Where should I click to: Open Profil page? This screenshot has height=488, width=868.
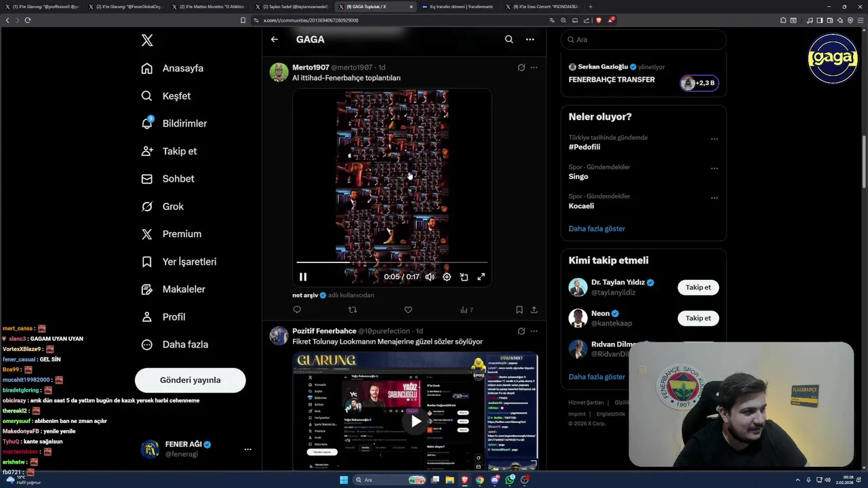pyautogui.click(x=163, y=317)
